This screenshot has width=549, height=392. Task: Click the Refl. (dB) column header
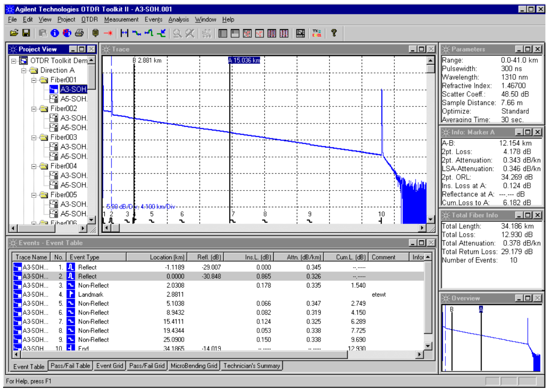point(205,257)
